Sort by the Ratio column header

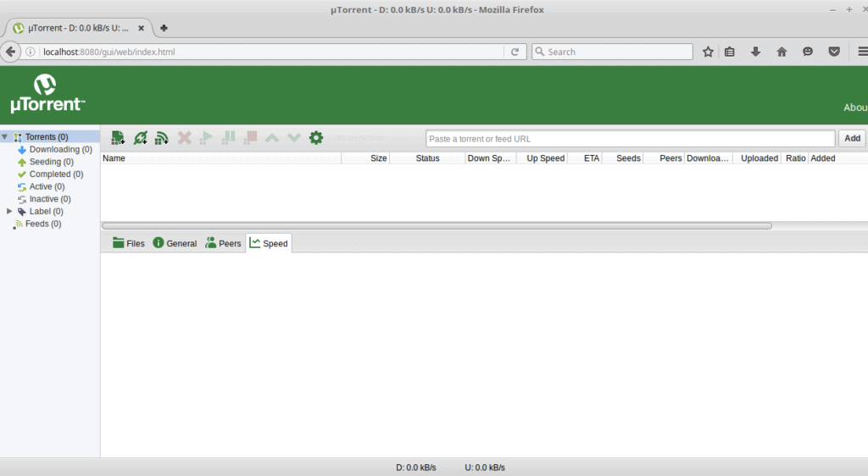794,158
